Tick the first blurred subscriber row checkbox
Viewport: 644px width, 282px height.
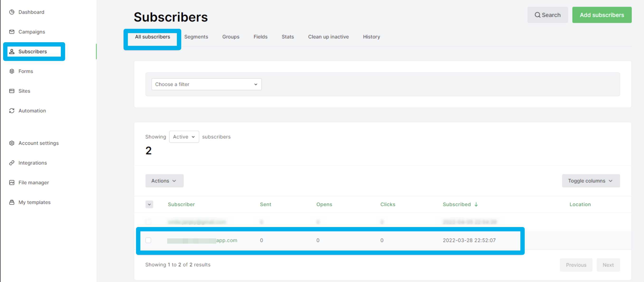pyautogui.click(x=148, y=222)
